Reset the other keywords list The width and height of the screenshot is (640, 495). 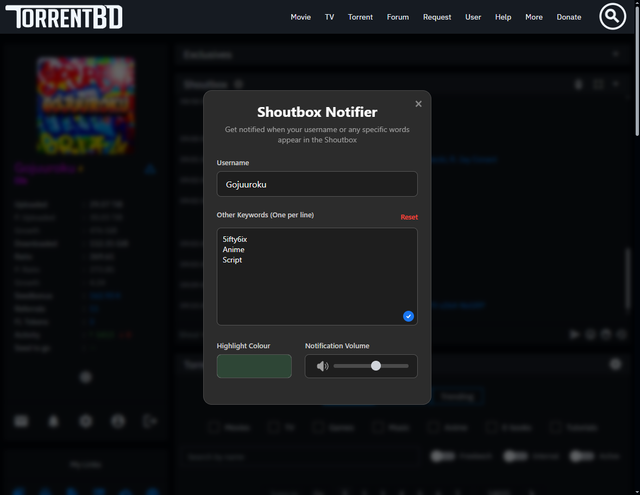[409, 217]
